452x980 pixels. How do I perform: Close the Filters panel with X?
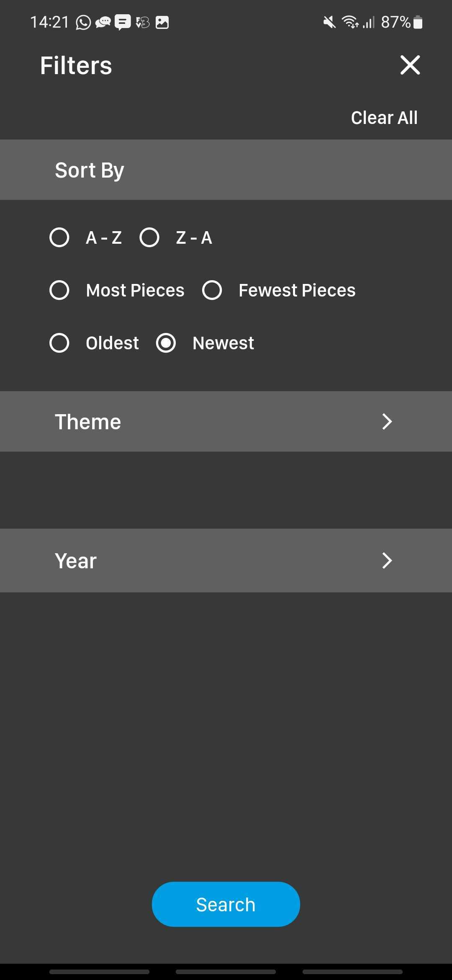[410, 65]
